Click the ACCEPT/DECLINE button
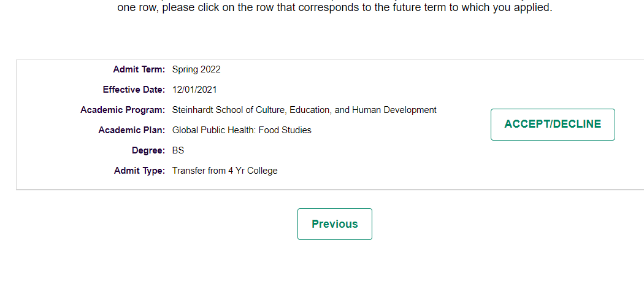The image size is (644, 302). pos(553,125)
